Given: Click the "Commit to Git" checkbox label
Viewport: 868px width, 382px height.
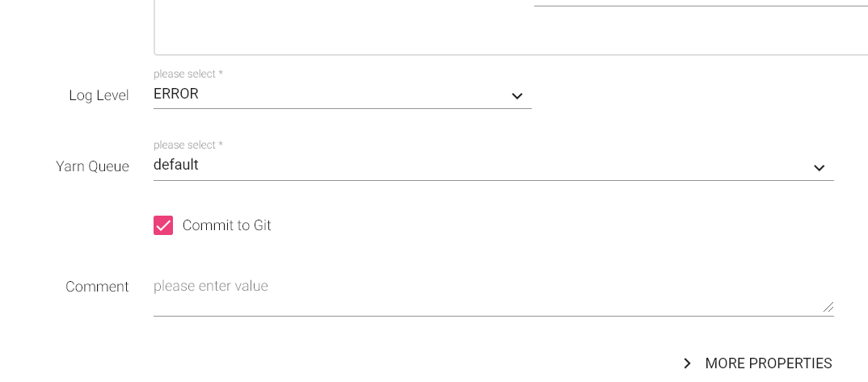Looking at the screenshot, I should coord(227,225).
